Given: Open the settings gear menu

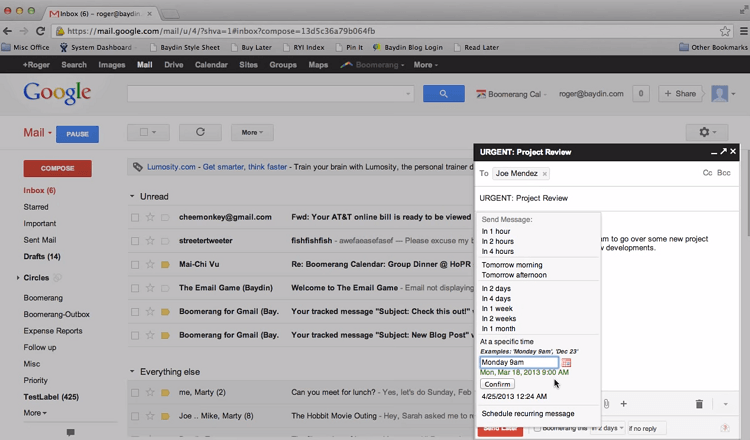Looking at the screenshot, I should (x=707, y=132).
